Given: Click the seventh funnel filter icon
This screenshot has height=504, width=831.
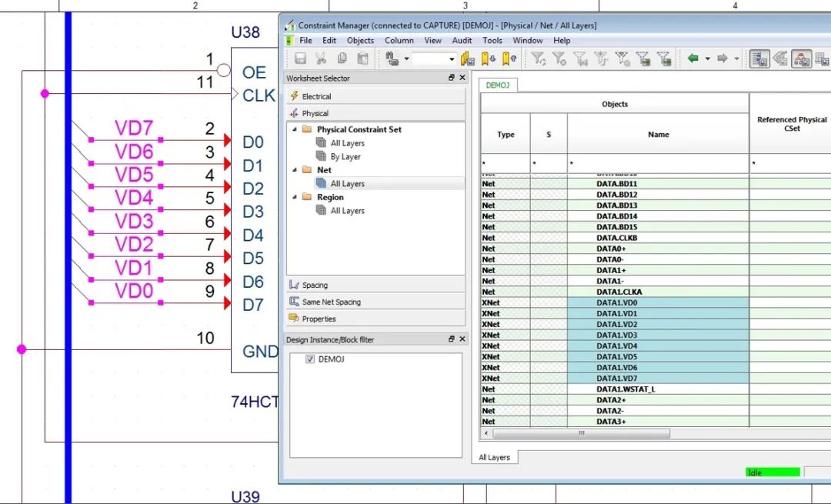Looking at the screenshot, I should [x=663, y=58].
